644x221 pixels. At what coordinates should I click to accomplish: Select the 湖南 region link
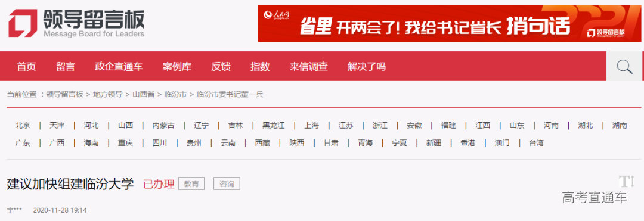pyautogui.click(x=620, y=126)
